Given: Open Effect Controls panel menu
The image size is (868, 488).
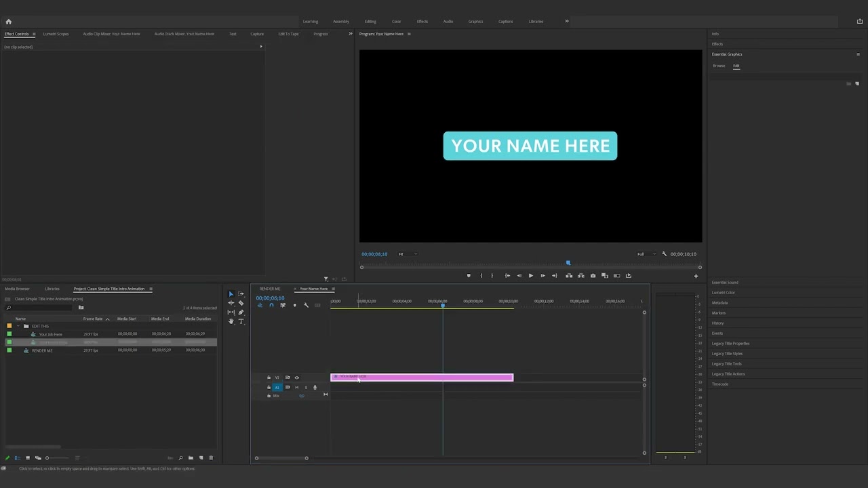Looking at the screenshot, I should click(x=34, y=34).
